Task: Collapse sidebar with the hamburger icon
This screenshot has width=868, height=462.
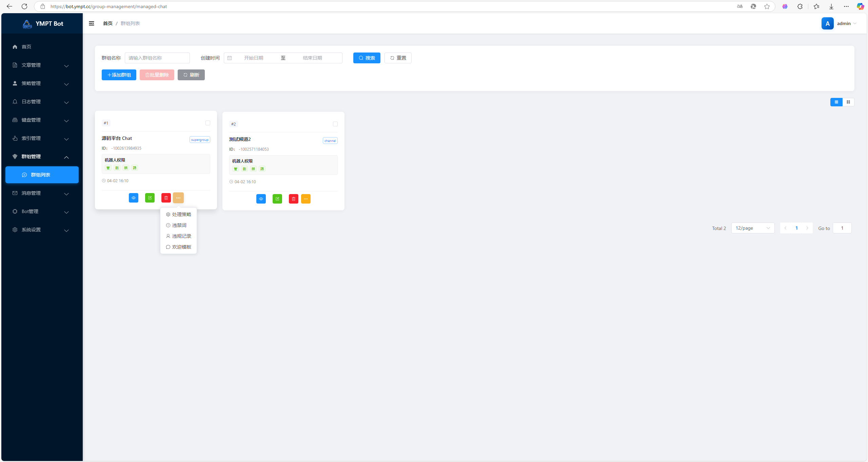Action: pyautogui.click(x=92, y=23)
